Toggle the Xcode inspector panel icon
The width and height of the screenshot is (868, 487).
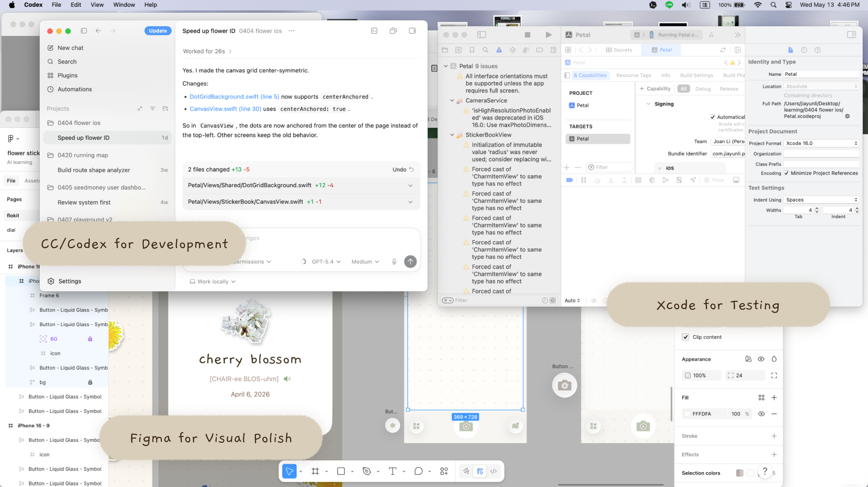coord(851,35)
